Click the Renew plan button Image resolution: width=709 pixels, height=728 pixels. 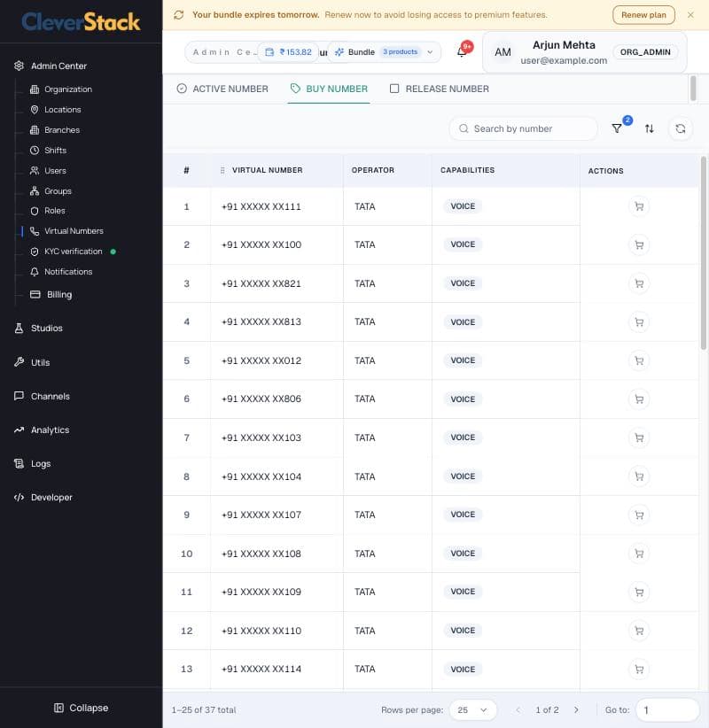pos(643,15)
